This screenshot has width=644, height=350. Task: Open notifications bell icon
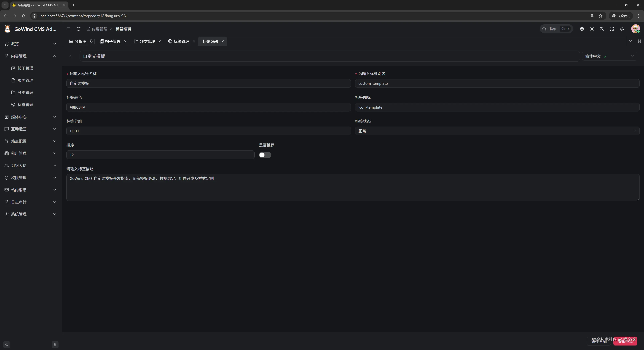point(622,29)
